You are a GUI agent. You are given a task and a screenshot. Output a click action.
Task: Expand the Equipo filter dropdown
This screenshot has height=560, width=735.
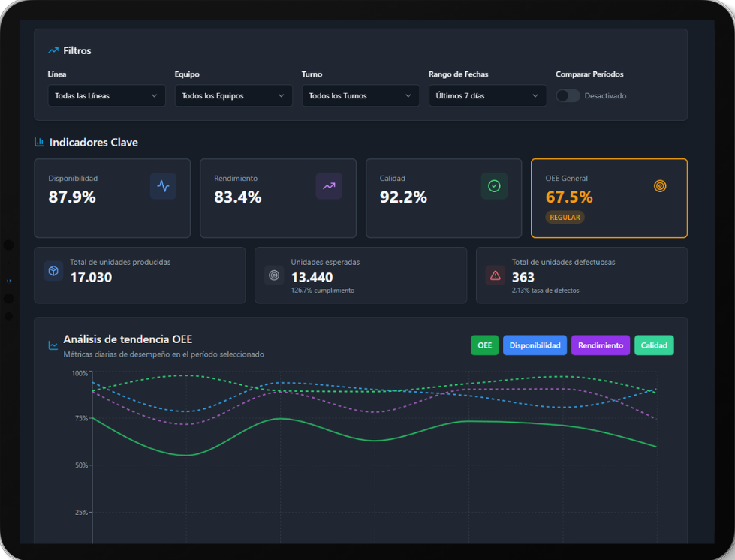click(x=233, y=96)
